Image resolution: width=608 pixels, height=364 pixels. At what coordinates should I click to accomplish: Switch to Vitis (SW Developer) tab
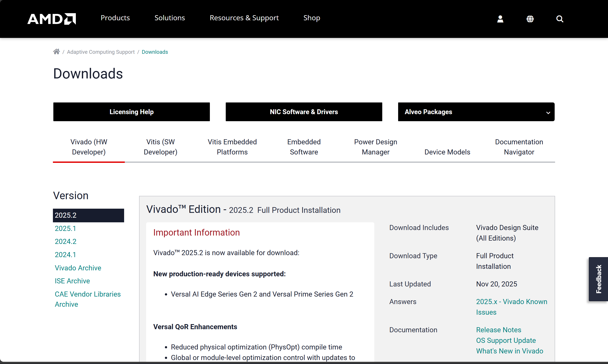click(x=160, y=147)
